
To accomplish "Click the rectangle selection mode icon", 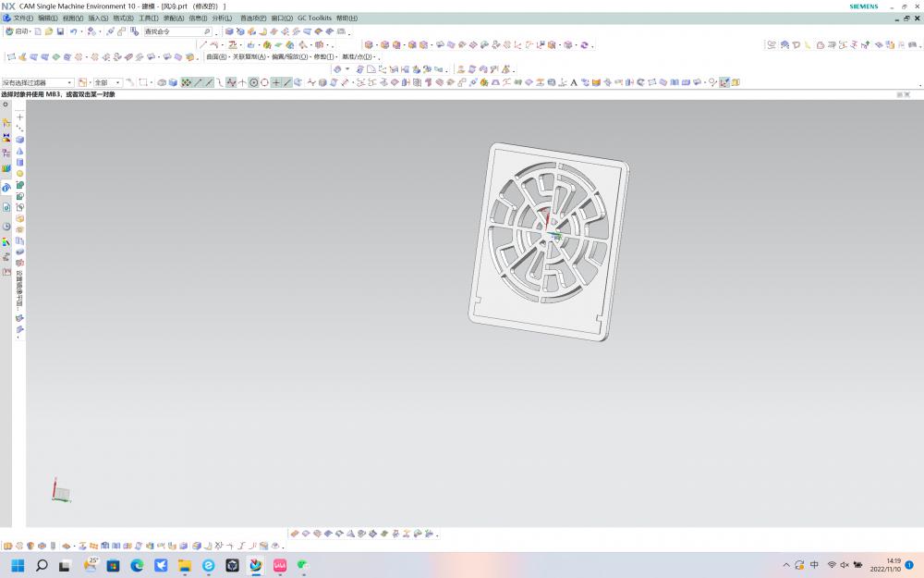I will (143, 82).
